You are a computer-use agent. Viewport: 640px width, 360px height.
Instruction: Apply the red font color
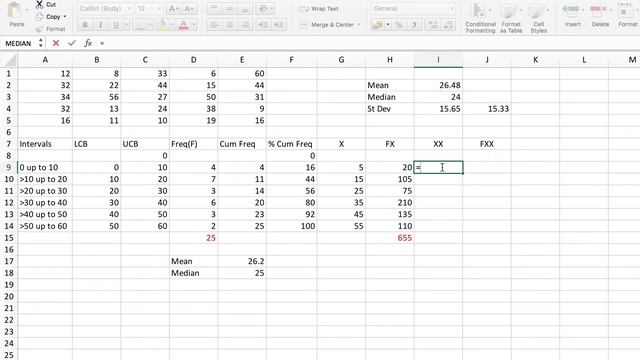183,25
